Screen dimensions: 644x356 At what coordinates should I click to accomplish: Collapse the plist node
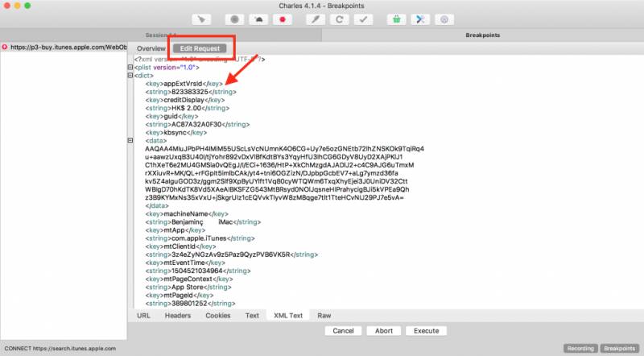pyautogui.click(x=130, y=67)
